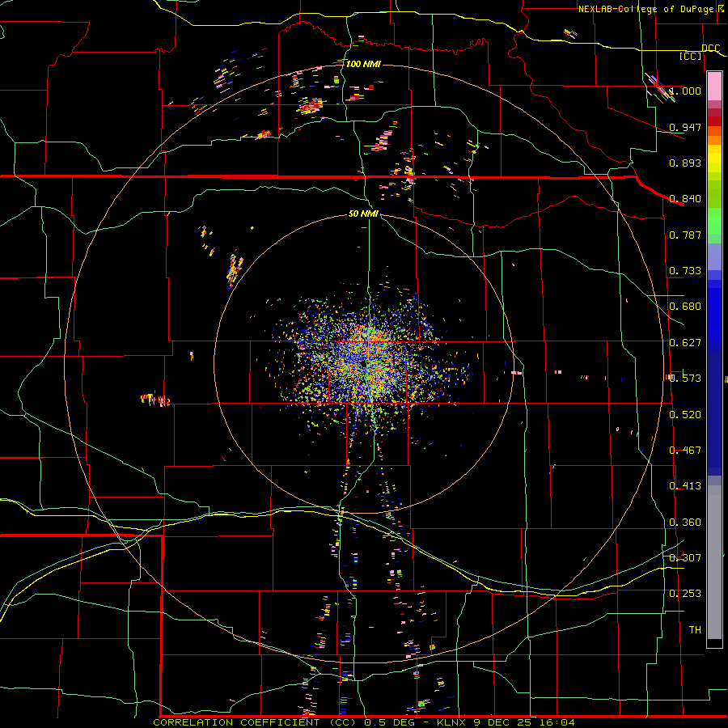Click the gray lower segment of color bar
The width and height of the screenshot is (728, 728).
coord(714,562)
